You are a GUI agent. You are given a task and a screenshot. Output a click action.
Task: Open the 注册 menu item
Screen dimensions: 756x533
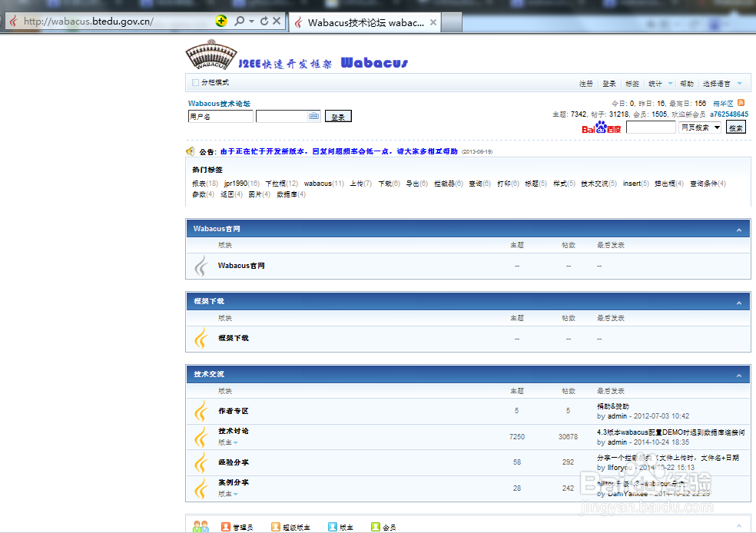pos(585,84)
